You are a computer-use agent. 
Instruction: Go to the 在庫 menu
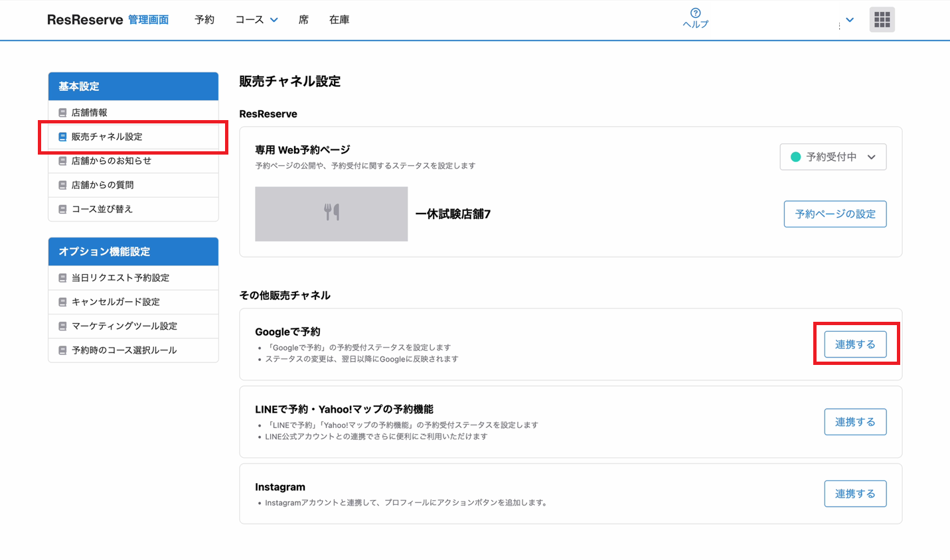(339, 20)
